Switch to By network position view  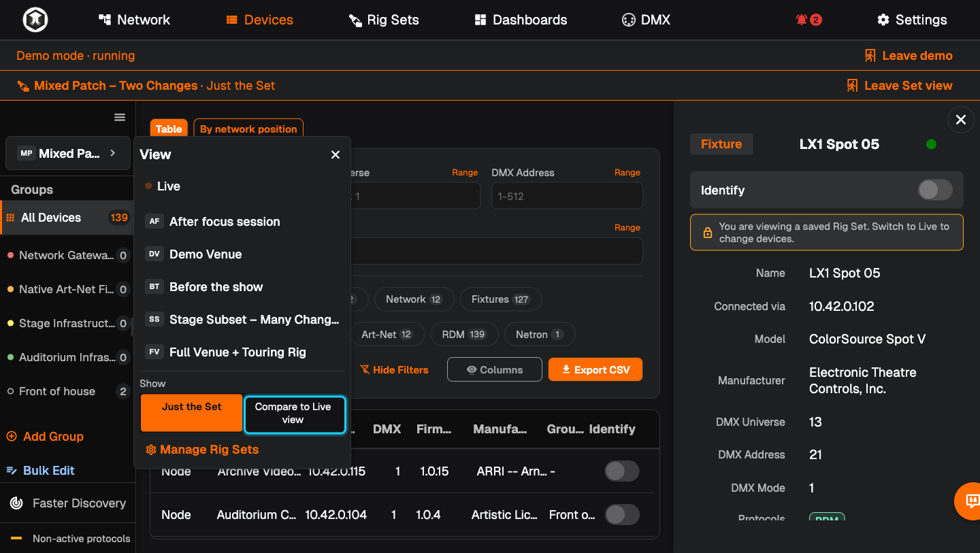(x=248, y=129)
